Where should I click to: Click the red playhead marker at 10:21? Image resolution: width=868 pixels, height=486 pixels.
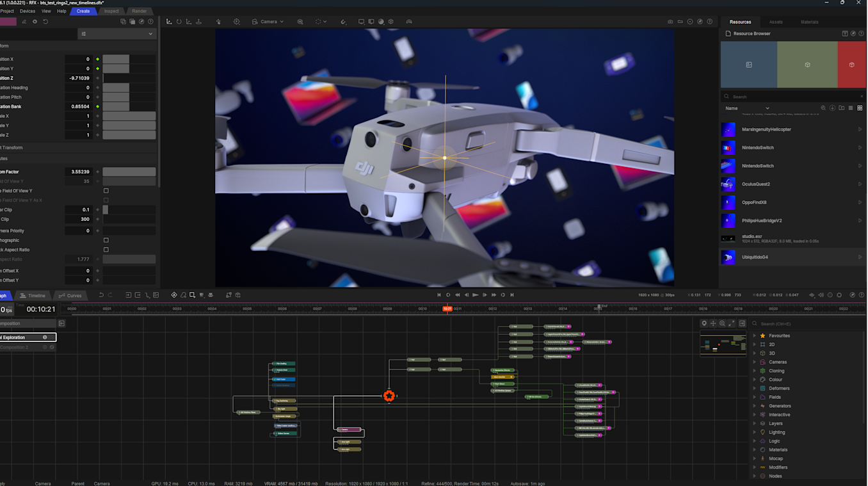(x=448, y=309)
